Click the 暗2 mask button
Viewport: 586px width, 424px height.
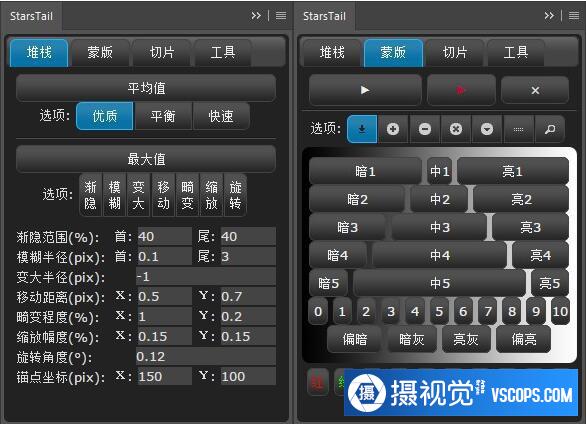[357, 199]
